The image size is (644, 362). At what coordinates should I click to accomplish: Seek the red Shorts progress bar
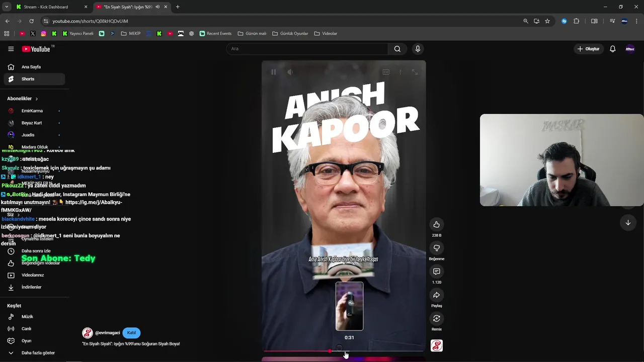click(x=344, y=351)
